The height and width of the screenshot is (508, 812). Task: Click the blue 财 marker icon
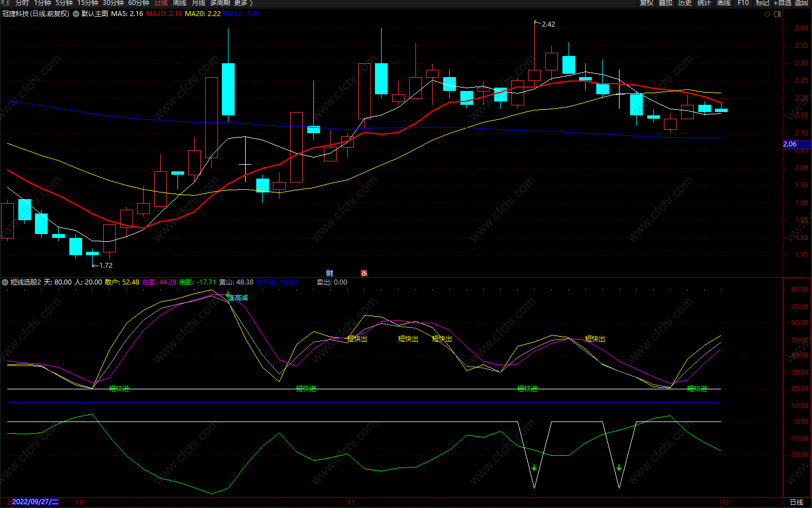[x=329, y=273]
